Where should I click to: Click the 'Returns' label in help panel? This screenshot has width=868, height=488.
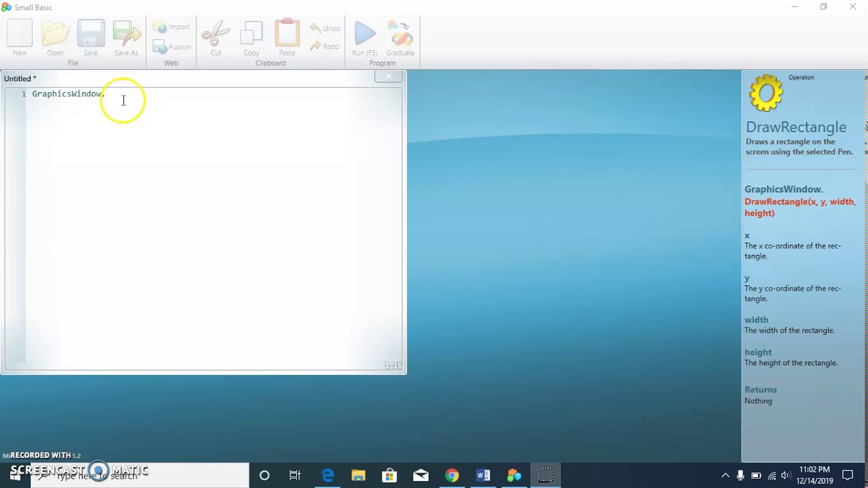(760, 390)
